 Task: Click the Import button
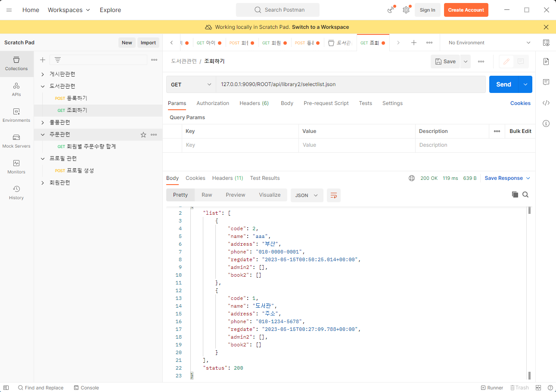click(148, 43)
